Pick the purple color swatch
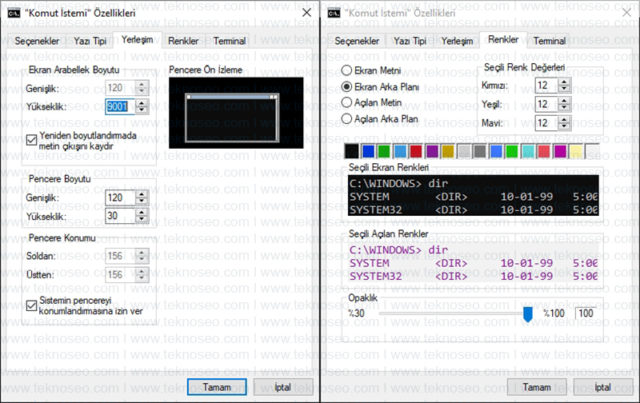The image size is (640, 403). click(432, 151)
